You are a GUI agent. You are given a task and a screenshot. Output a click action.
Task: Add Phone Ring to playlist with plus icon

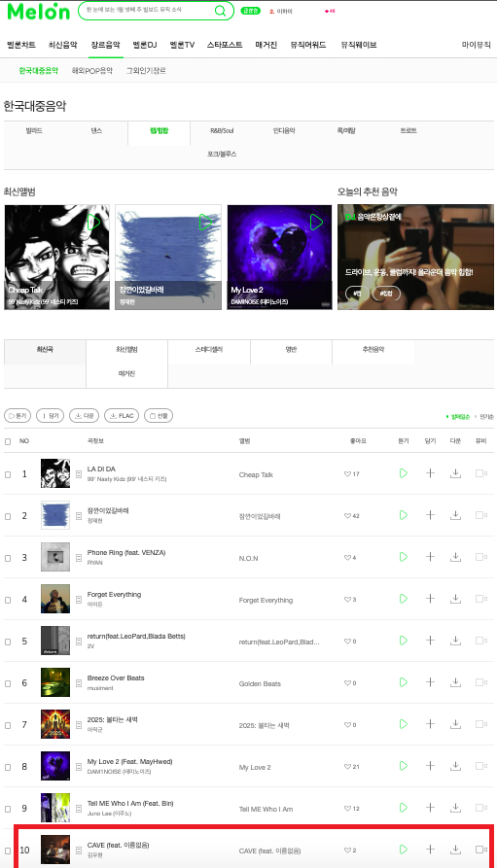click(430, 557)
